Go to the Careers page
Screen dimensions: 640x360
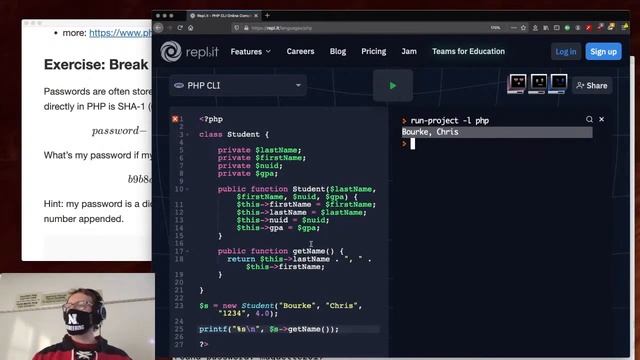coord(300,51)
